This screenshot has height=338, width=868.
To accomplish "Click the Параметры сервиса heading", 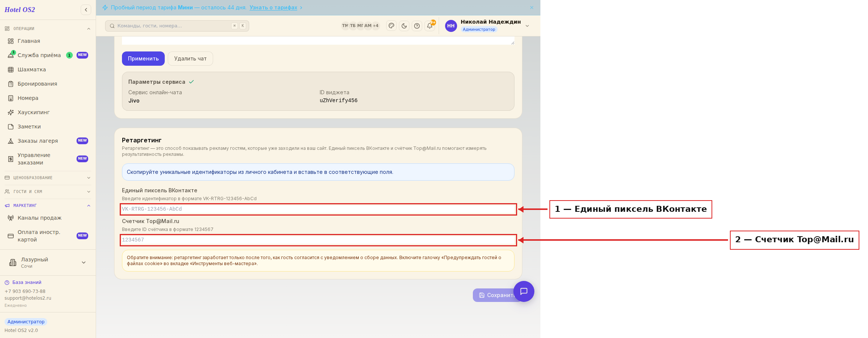I will (x=157, y=82).
